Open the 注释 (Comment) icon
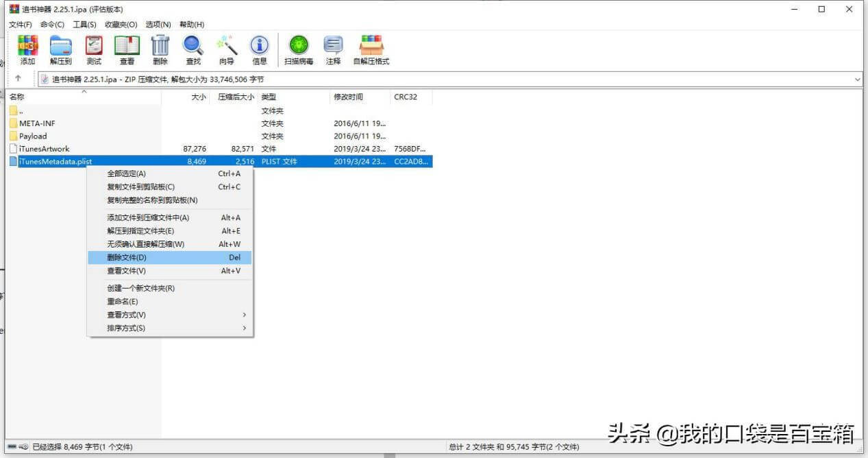The height and width of the screenshot is (458, 868). tap(333, 49)
